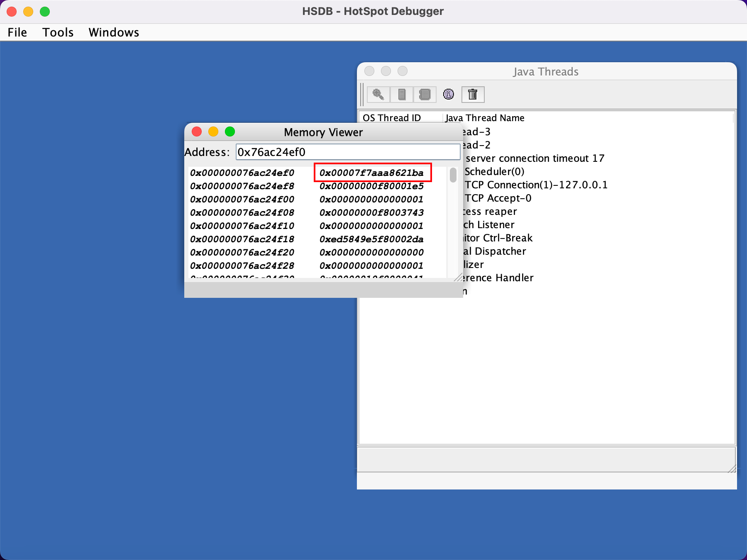Click memory address 0x000000076ac24ef0
The height and width of the screenshot is (560, 747).
click(242, 173)
